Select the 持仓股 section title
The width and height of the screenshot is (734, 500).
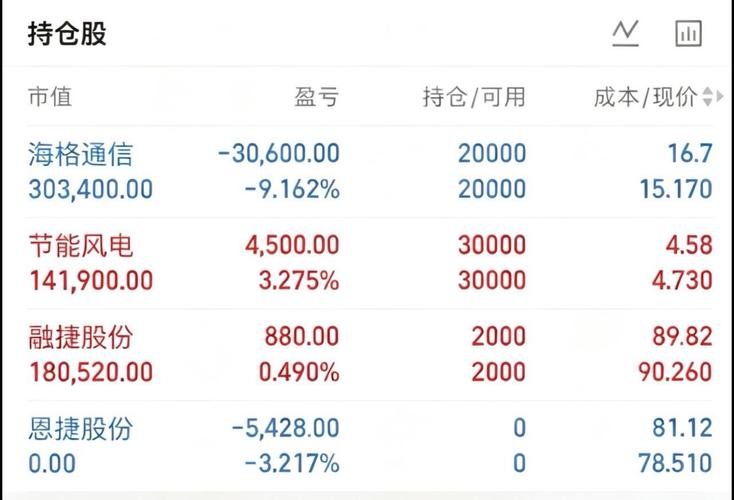[67, 34]
